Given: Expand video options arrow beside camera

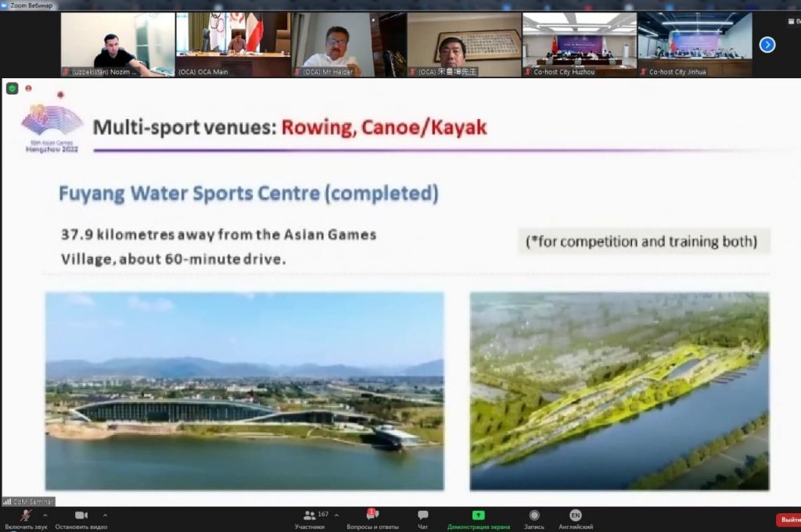Looking at the screenshot, I should coord(105,516).
